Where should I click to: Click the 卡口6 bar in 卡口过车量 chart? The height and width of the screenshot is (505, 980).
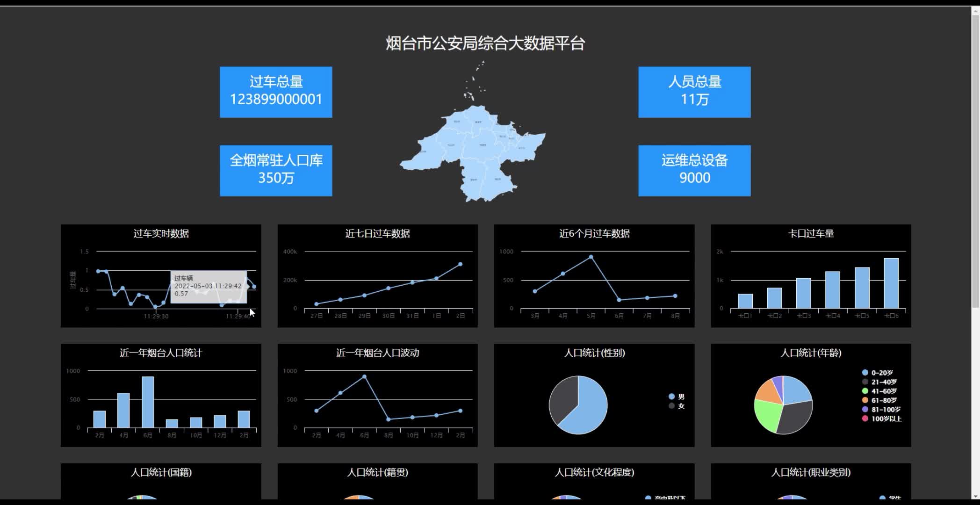pyautogui.click(x=891, y=283)
